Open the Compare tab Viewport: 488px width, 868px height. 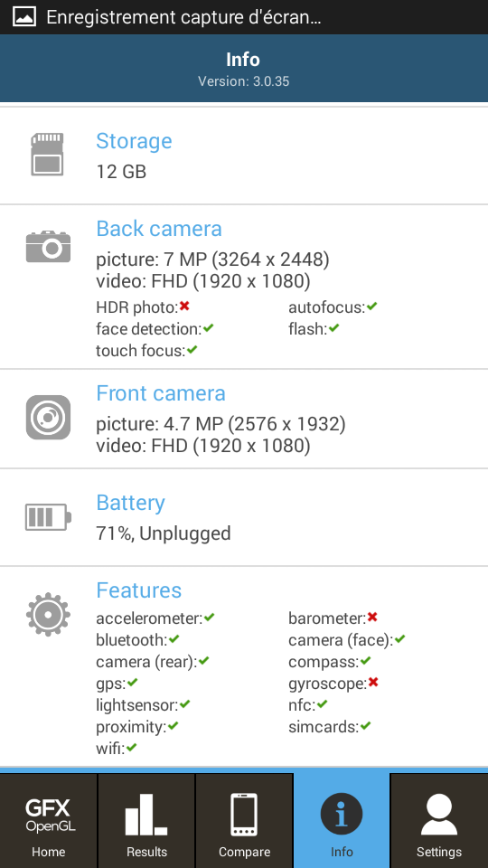pos(244,820)
